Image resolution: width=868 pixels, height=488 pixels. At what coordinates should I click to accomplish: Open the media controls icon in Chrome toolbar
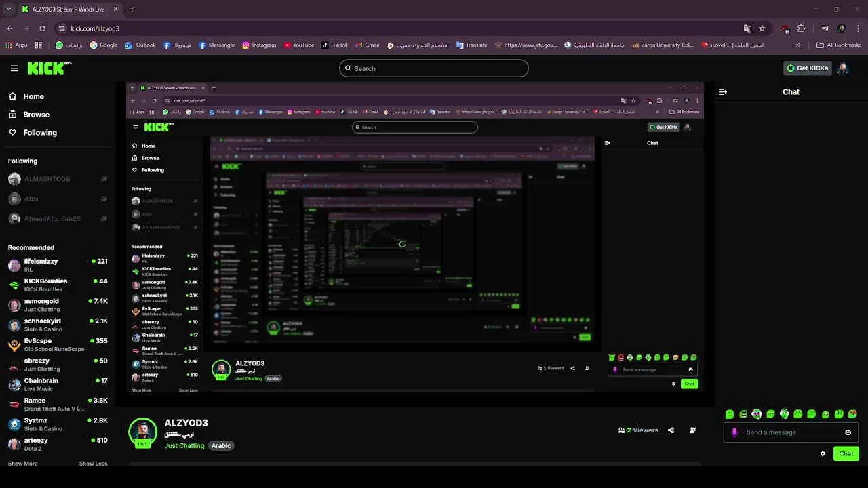(x=825, y=28)
